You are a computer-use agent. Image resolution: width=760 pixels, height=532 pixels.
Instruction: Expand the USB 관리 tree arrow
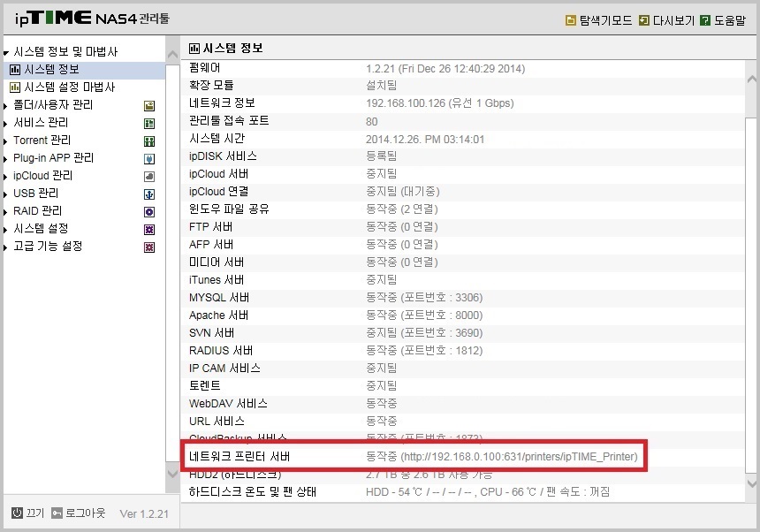click(5, 194)
